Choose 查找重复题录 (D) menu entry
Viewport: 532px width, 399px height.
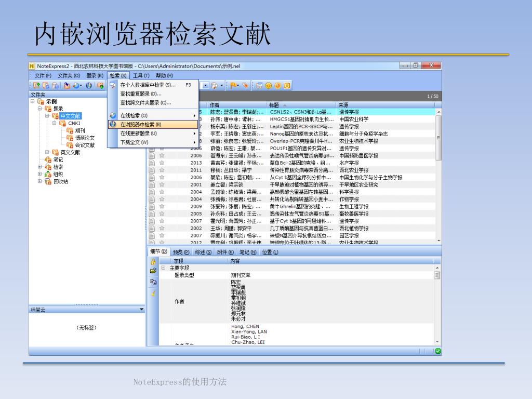(153, 94)
